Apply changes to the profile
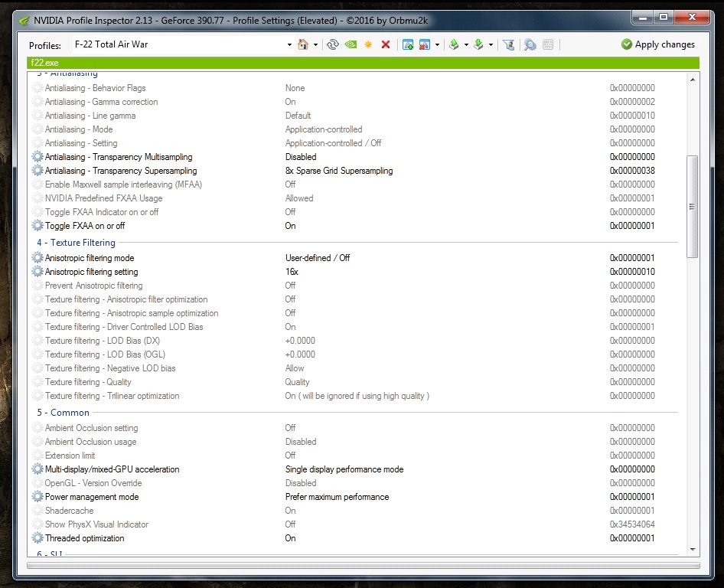The height and width of the screenshot is (588, 724). [x=658, y=44]
